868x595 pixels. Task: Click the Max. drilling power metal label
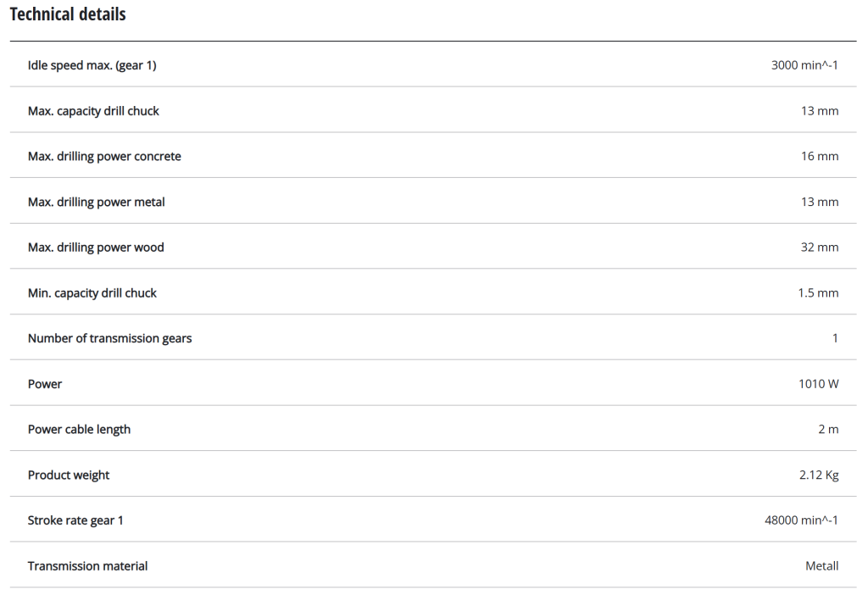click(97, 202)
